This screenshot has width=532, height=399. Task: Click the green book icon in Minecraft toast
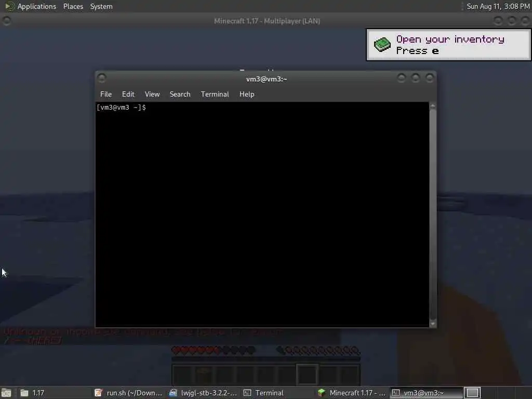pos(382,45)
